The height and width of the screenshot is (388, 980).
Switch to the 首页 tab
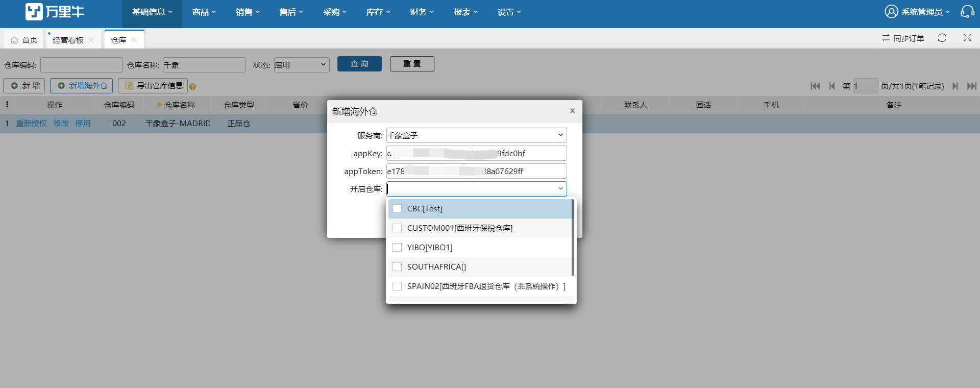pos(24,40)
